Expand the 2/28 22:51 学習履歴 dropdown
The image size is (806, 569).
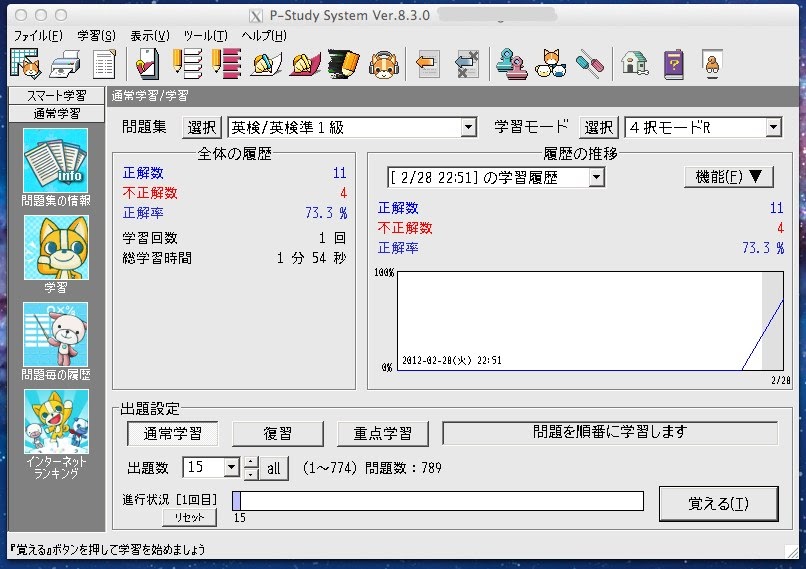coord(596,178)
